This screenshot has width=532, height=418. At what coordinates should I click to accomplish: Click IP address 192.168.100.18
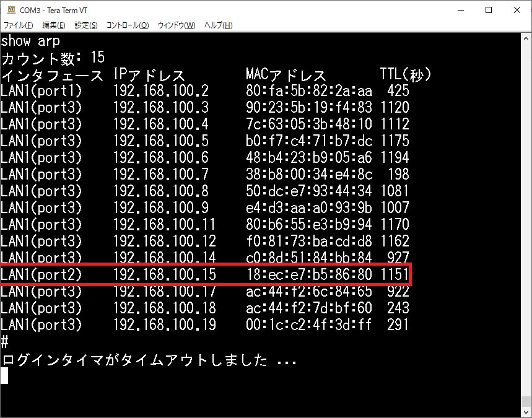(x=165, y=308)
